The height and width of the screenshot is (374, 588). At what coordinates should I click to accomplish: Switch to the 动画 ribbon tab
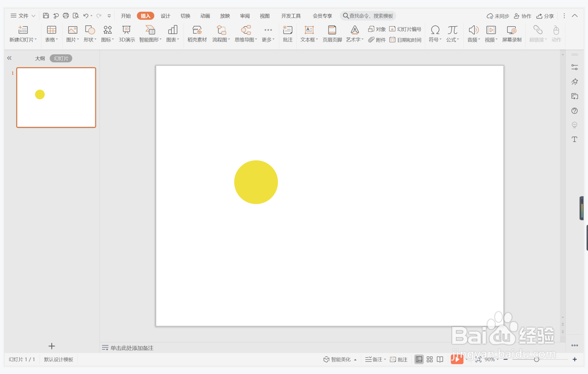(205, 16)
